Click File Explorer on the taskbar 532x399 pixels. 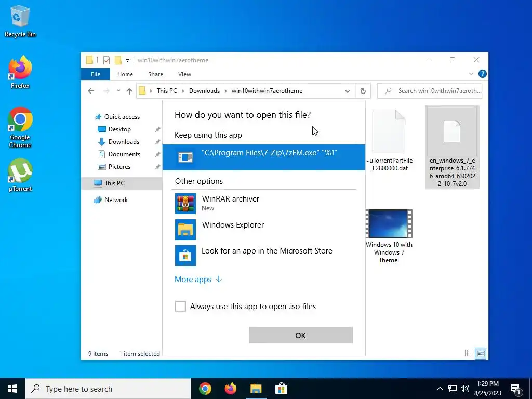[x=256, y=389]
